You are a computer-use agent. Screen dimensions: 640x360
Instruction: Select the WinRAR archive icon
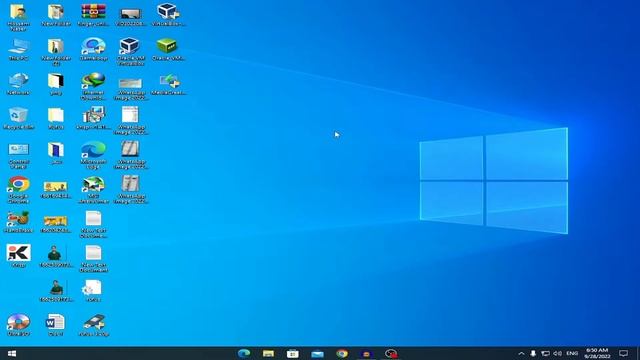pos(93,15)
